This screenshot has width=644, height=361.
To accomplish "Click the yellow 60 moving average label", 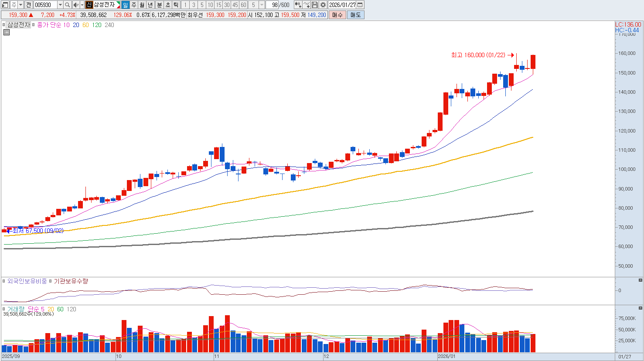I will pos(85,25).
